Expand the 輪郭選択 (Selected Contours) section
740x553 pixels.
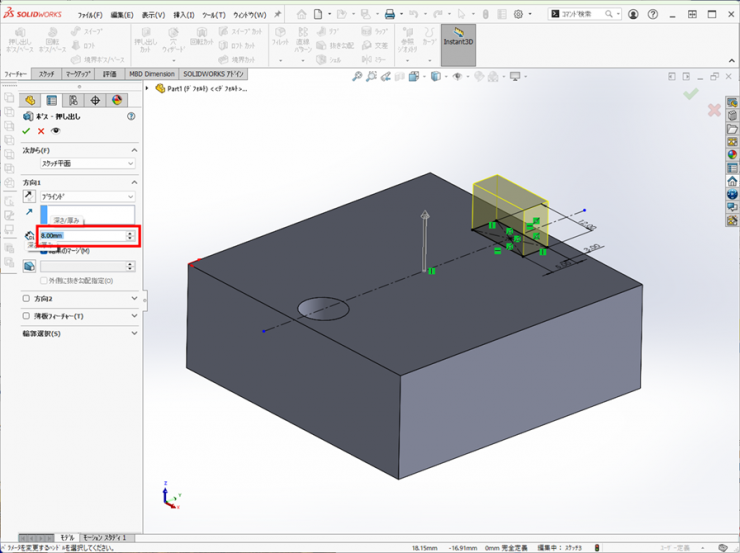(134, 334)
